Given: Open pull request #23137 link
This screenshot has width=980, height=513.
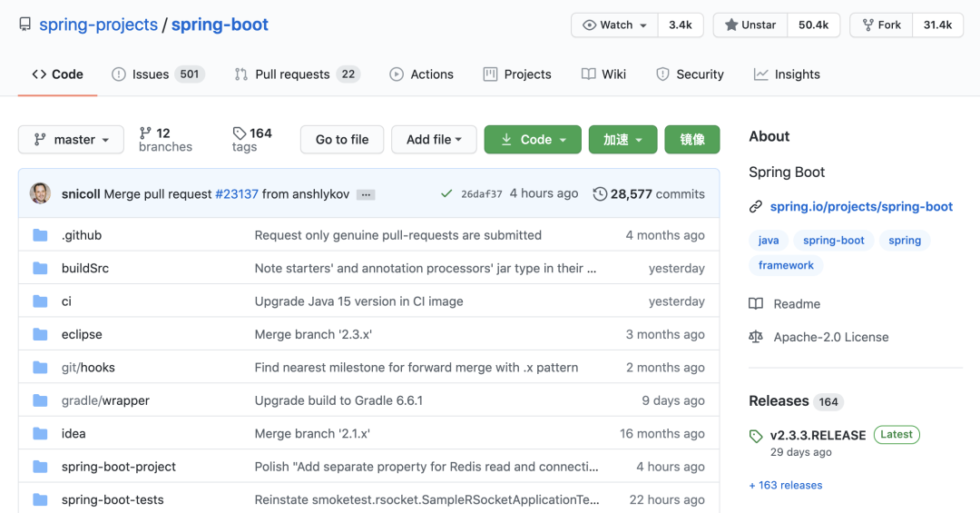Looking at the screenshot, I should coord(236,194).
